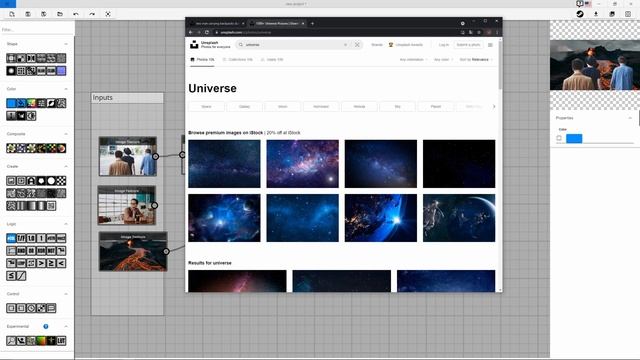Add the divide (/) logic node
Screen dimensions: 640x360
click(21, 276)
